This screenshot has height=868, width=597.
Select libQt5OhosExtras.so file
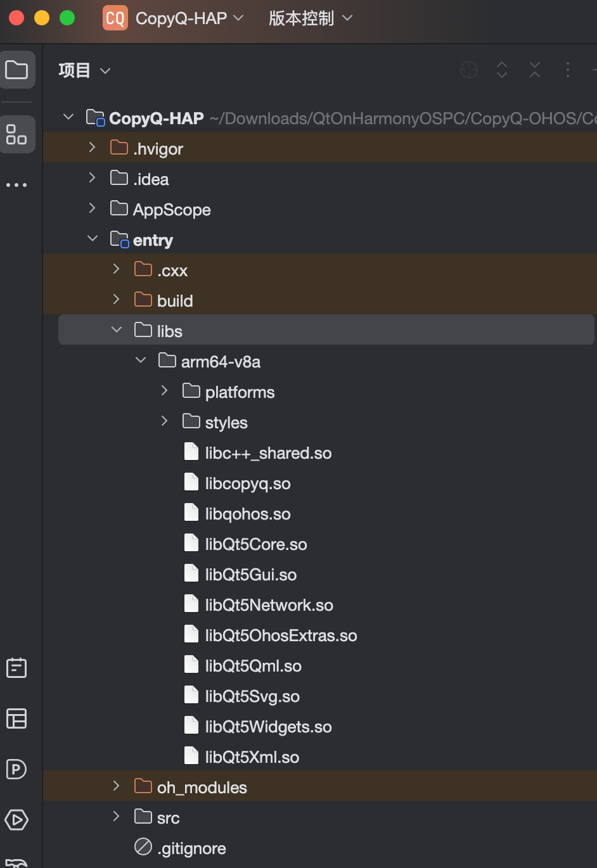pyautogui.click(x=281, y=635)
